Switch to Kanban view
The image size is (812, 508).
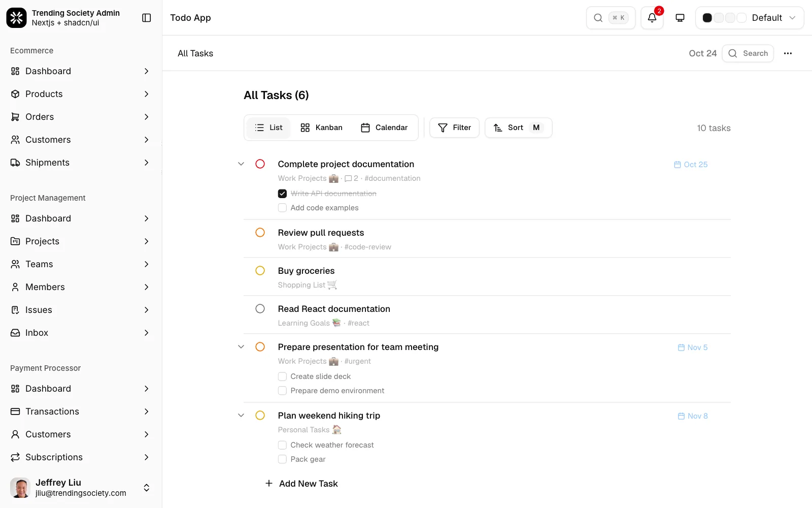tap(321, 128)
